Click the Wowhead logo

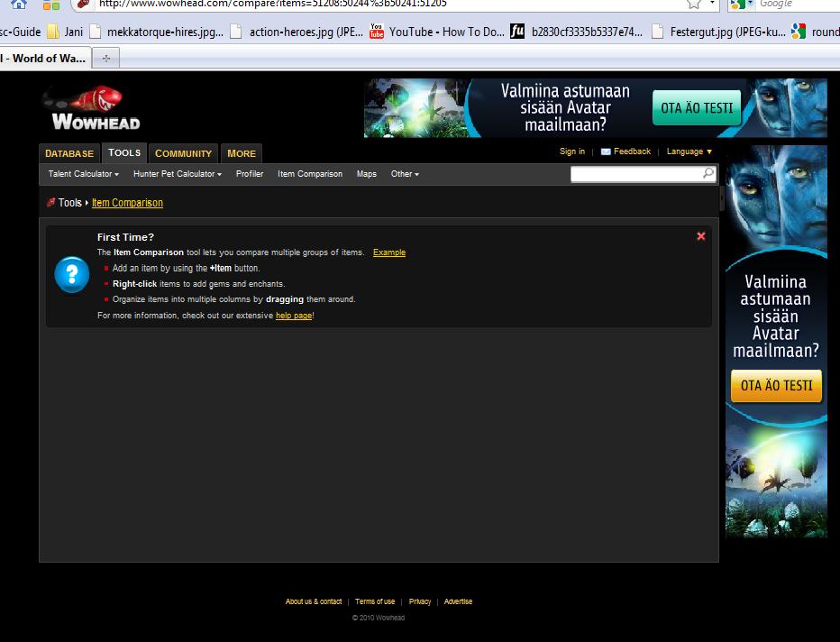point(91,109)
